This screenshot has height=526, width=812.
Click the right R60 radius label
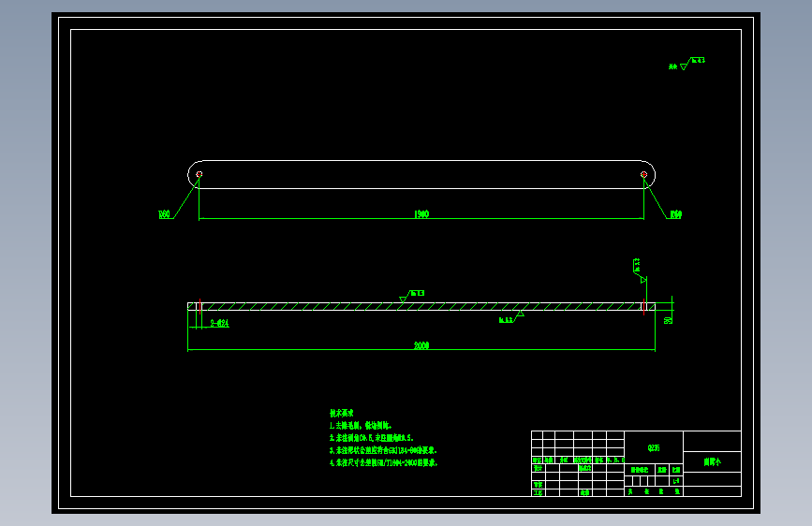[676, 214]
